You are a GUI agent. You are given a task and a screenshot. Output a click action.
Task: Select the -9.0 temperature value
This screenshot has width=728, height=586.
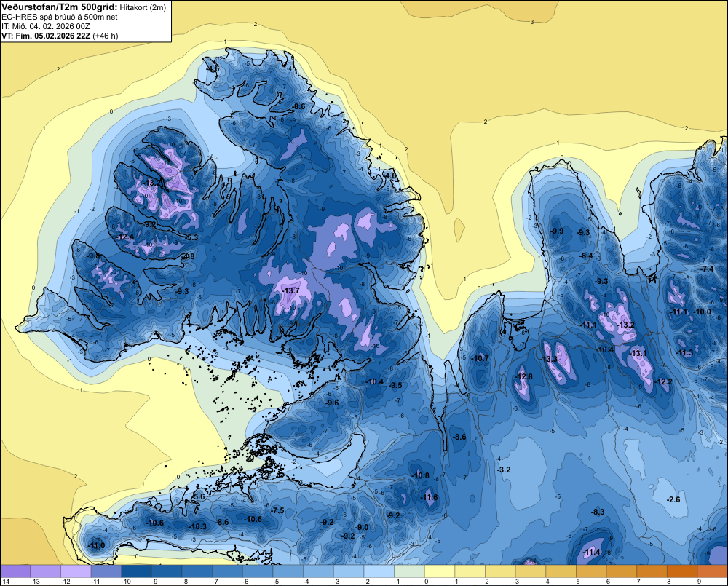(x=362, y=527)
